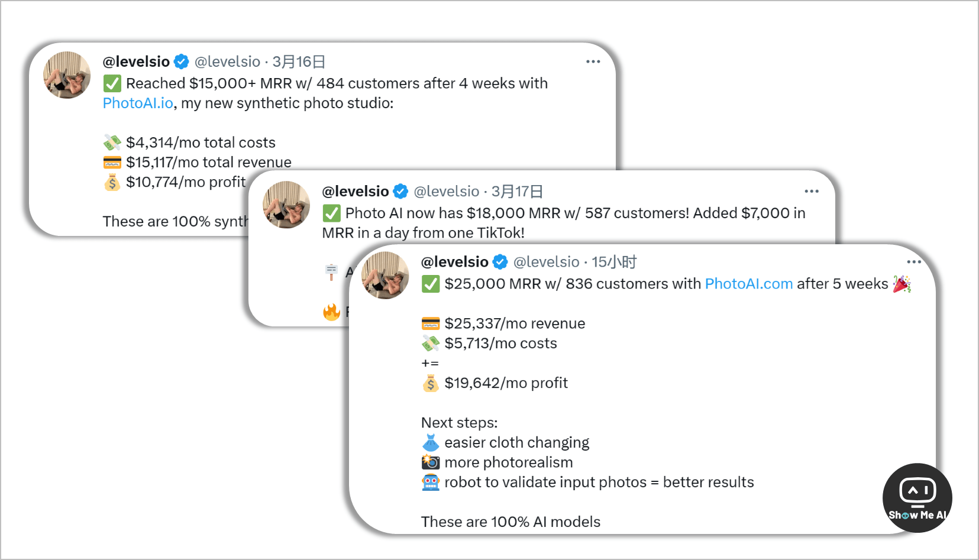This screenshot has width=979, height=560.
Task: Click the 15小时 timestamp on the third tweet
Action: point(614,262)
